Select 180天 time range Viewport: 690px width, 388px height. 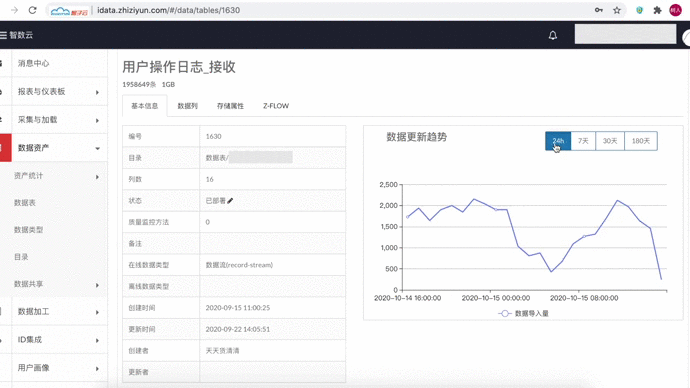pos(641,141)
